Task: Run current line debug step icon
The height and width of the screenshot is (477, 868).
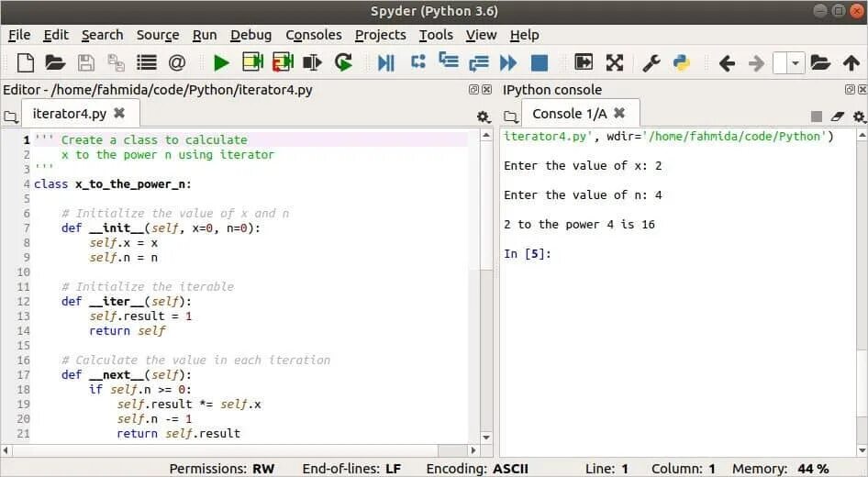Action: click(418, 61)
